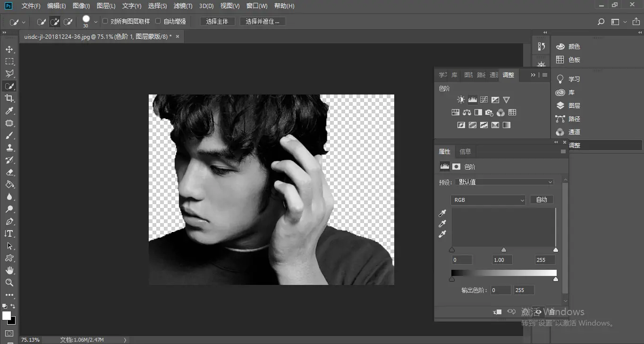This screenshot has height=344, width=644.
Task: Click the 选择并遮住 button
Action: (x=263, y=21)
